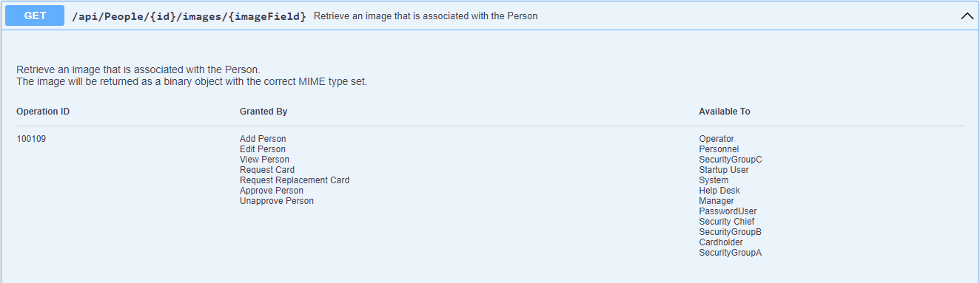Select operation ID 100109

[x=31, y=139]
